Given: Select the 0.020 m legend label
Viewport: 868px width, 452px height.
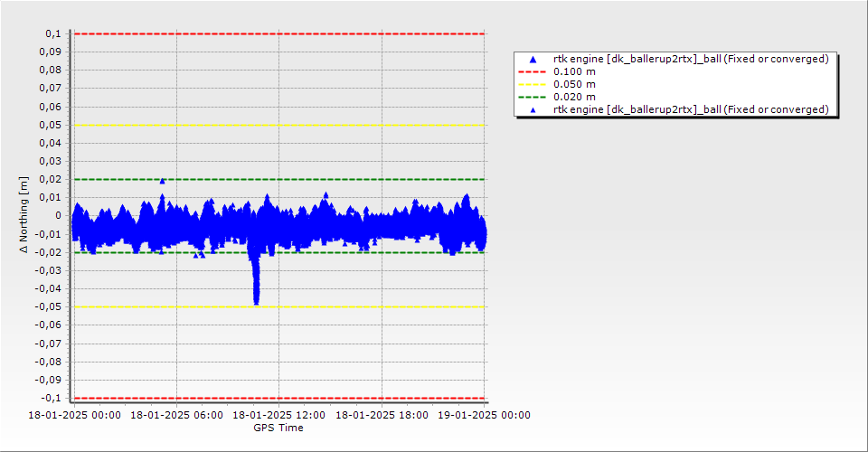Looking at the screenshot, I should [x=574, y=97].
